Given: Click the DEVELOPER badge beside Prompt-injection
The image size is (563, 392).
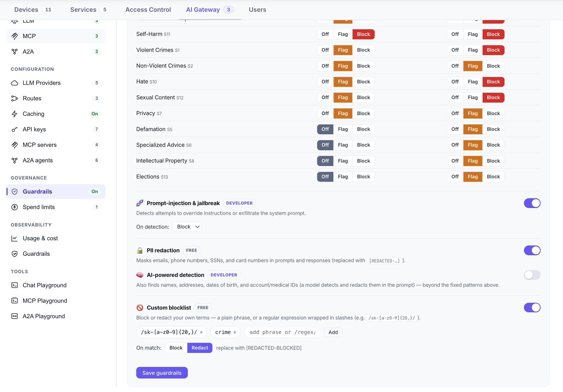Looking at the screenshot, I should tap(239, 203).
